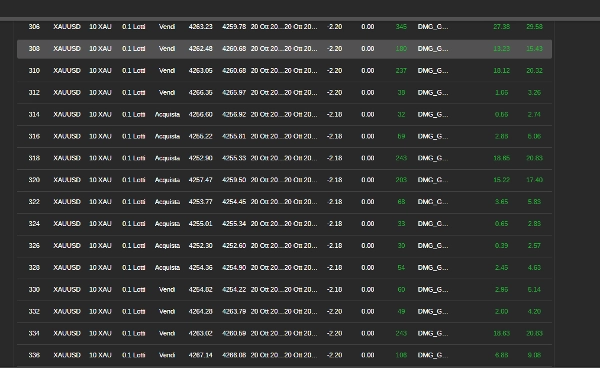The image size is (600, 368).
Task: Select trade ID 314 cell
Action: 34,114
